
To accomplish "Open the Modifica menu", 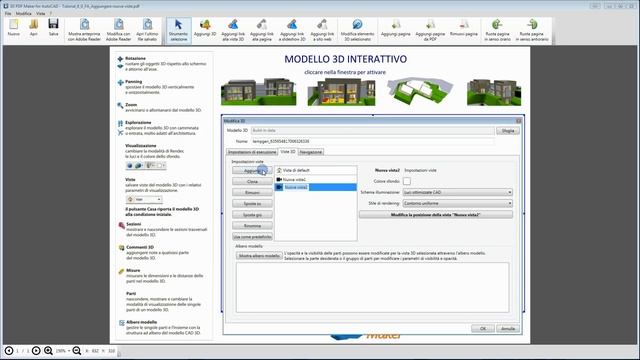I will (x=24, y=13).
